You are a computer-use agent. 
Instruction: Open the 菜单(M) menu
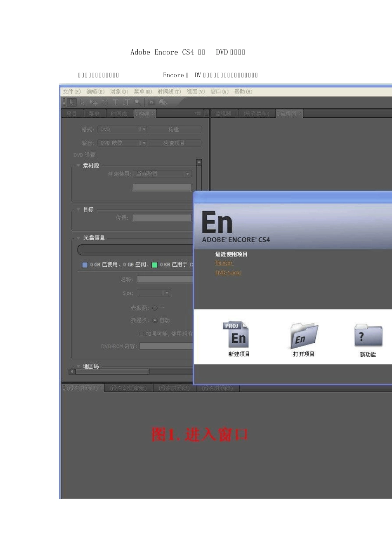143,92
